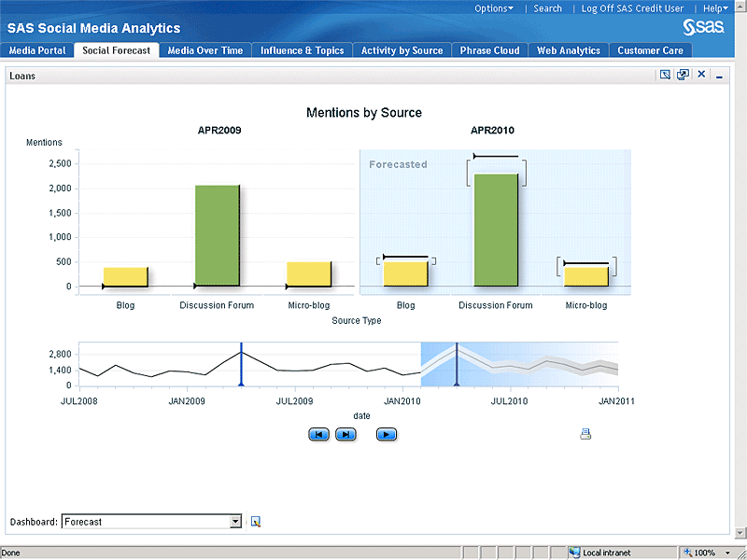Select the APR2010 forecasted Discussion Forum bar

pyautogui.click(x=496, y=230)
